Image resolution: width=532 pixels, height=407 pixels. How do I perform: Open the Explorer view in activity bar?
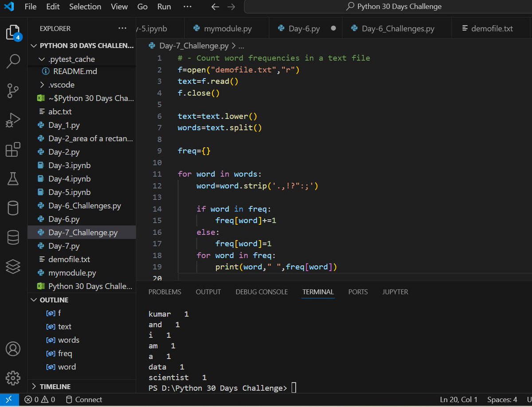pos(13,32)
